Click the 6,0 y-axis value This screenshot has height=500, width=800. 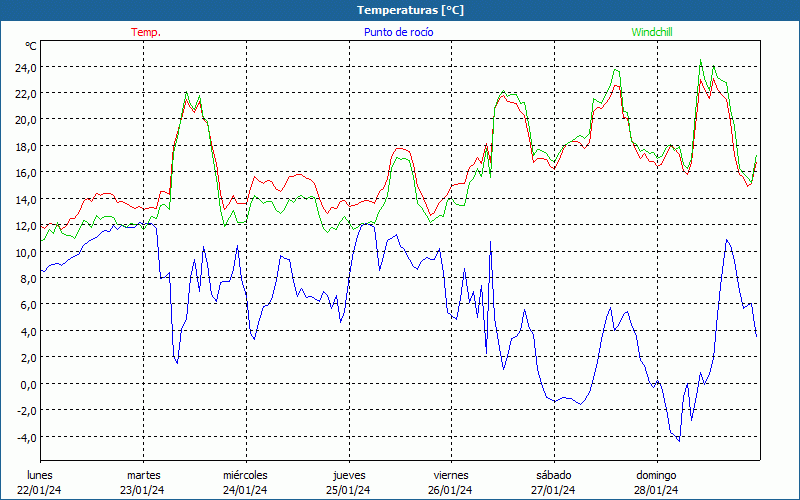click(x=28, y=305)
